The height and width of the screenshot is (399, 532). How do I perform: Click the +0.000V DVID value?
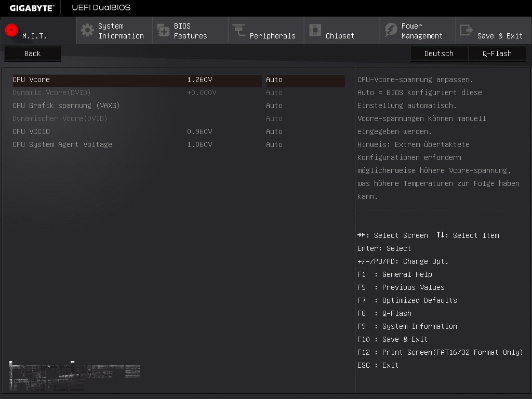pos(202,92)
